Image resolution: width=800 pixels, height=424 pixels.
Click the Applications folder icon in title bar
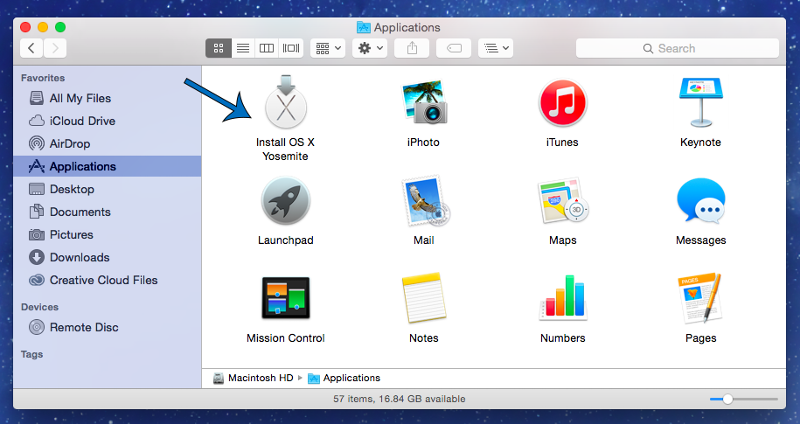pos(363,28)
